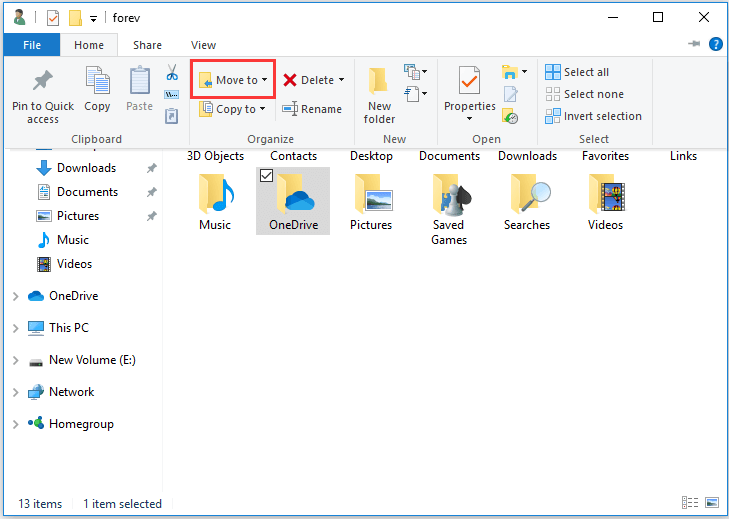Open the Delete dropdown arrow

click(341, 80)
